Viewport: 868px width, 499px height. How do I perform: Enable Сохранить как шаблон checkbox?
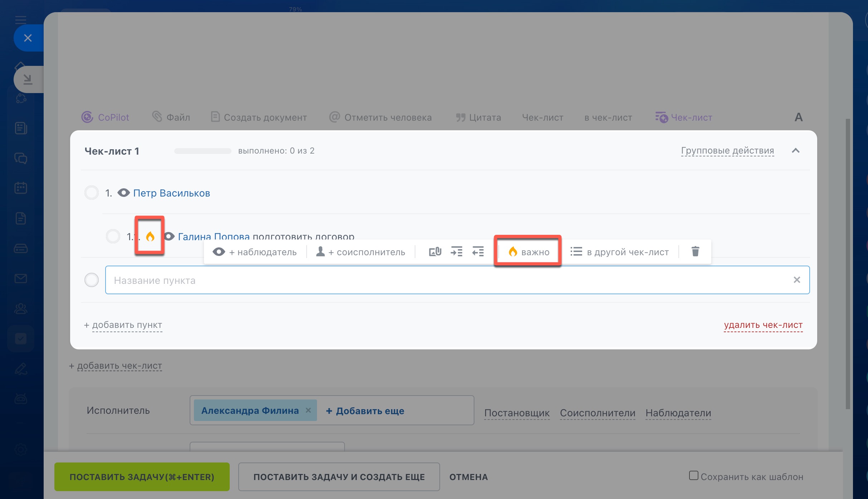693,476
